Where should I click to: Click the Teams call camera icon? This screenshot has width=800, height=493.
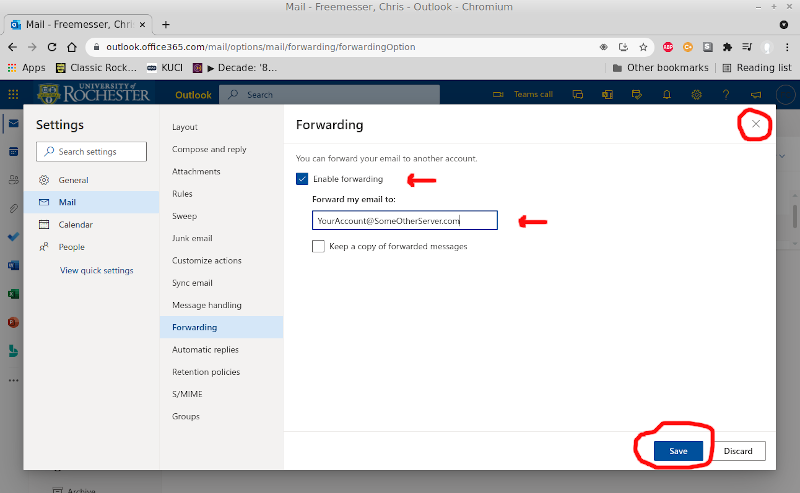pyautogui.click(x=499, y=94)
